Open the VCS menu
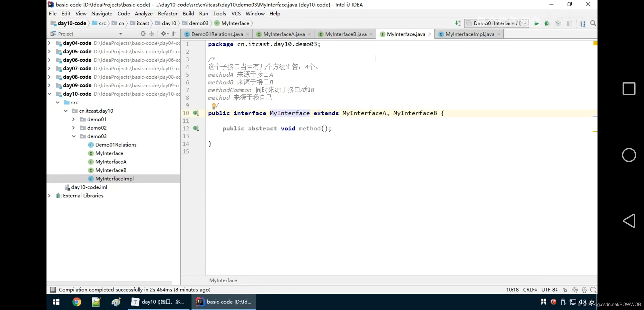This screenshot has height=310, width=644. 236,14
